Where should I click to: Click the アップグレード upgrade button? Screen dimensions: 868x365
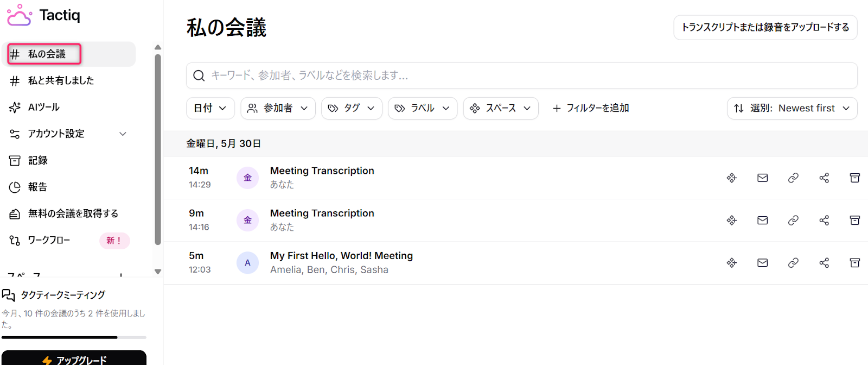(x=74, y=360)
